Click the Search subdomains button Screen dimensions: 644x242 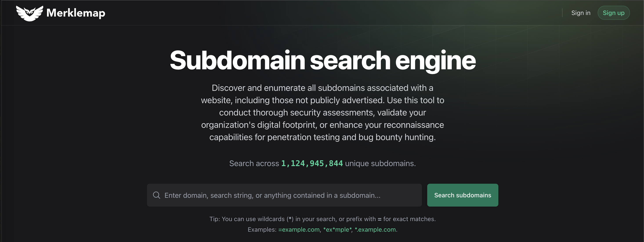463,195
